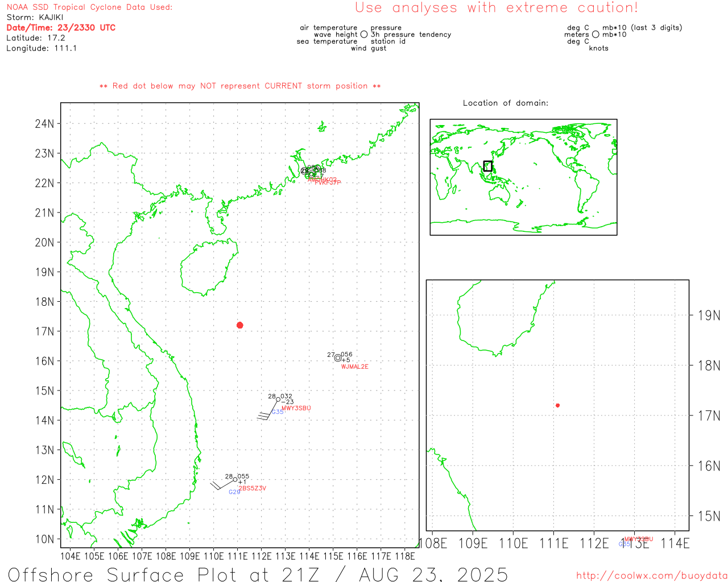The height and width of the screenshot is (582, 728).
Task: Select the MWY3SBU station circle with wind barb
Action: tap(278, 400)
